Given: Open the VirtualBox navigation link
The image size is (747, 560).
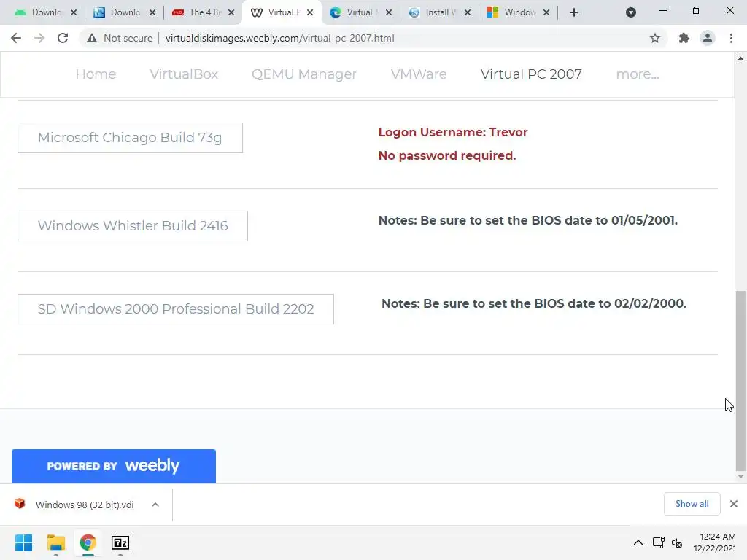Looking at the screenshot, I should [184, 74].
